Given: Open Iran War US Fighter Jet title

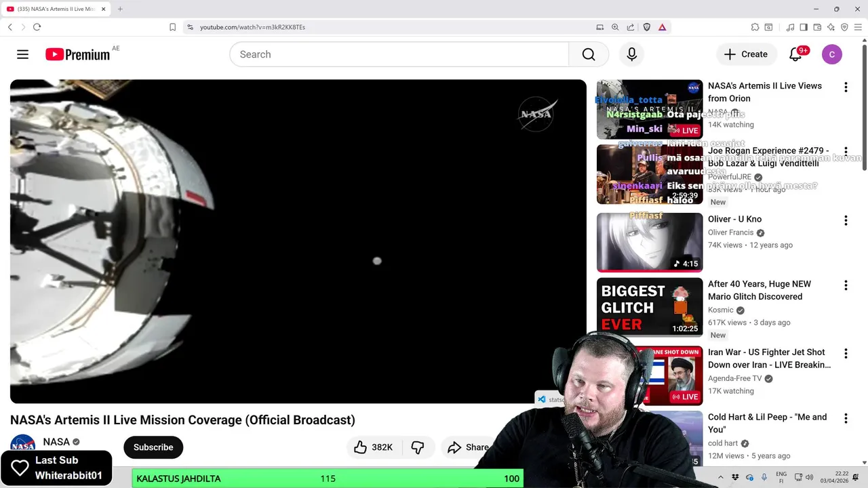Looking at the screenshot, I should (x=769, y=359).
